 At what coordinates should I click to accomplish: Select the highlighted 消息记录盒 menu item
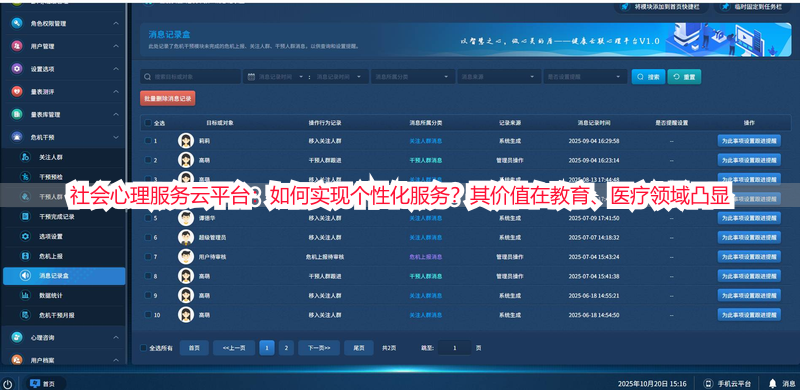point(64,276)
